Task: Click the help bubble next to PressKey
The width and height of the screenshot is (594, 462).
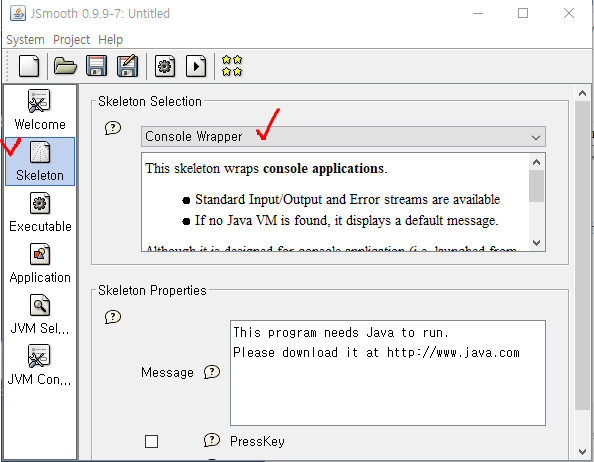Action: tap(212, 440)
